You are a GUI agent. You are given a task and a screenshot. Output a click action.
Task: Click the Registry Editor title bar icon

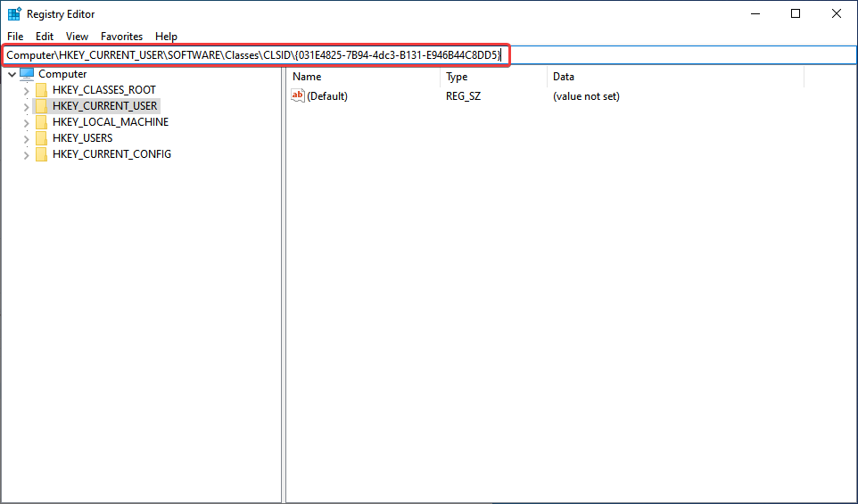(14, 13)
